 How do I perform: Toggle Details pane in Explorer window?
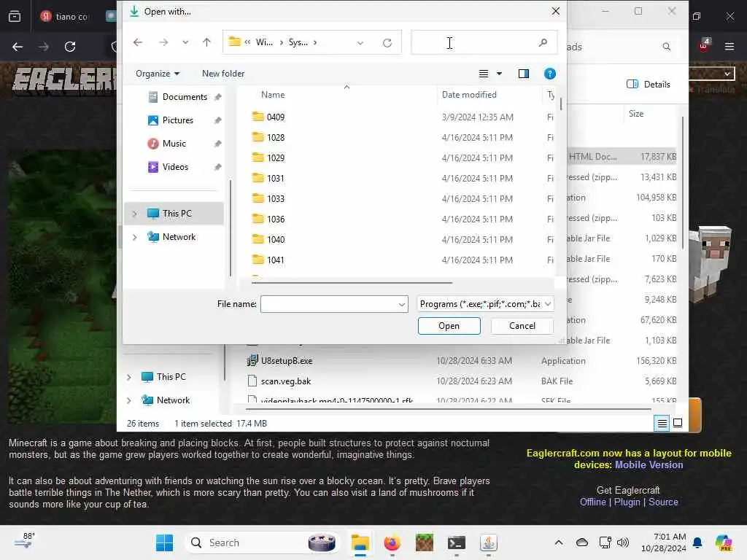coord(648,85)
